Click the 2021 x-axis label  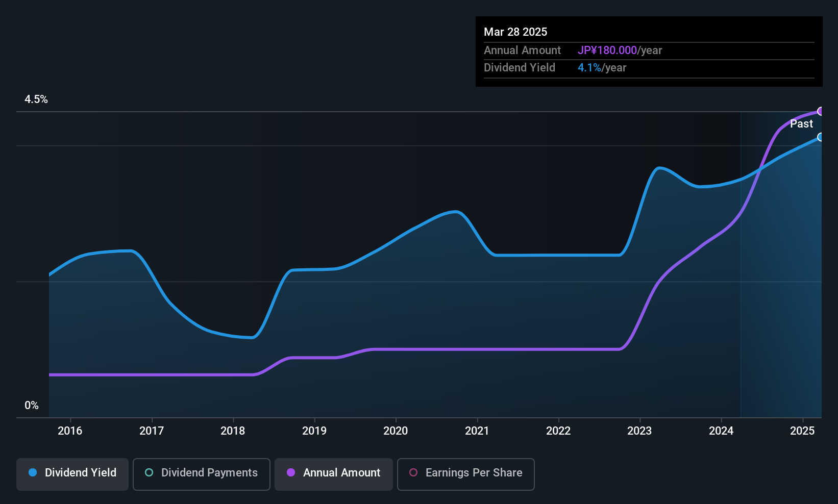click(477, 431)
